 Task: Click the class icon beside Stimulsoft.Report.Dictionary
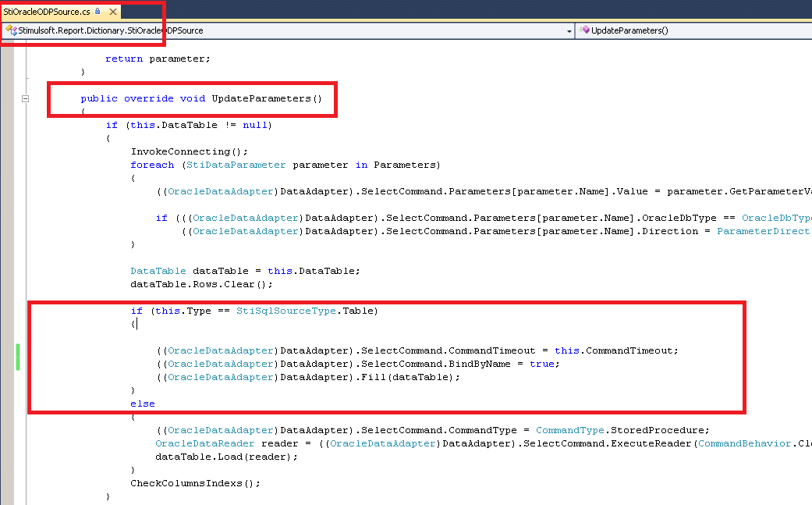pos(11,30)
